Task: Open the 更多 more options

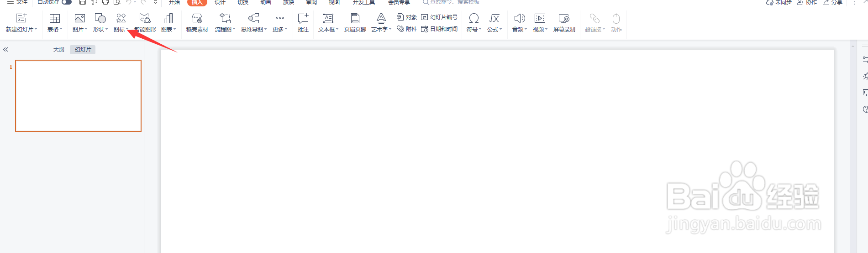Action: (280, 23)
